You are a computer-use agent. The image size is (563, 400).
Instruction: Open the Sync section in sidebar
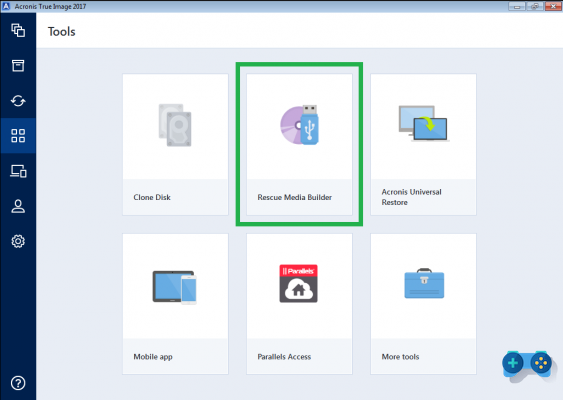pos(18,101)
